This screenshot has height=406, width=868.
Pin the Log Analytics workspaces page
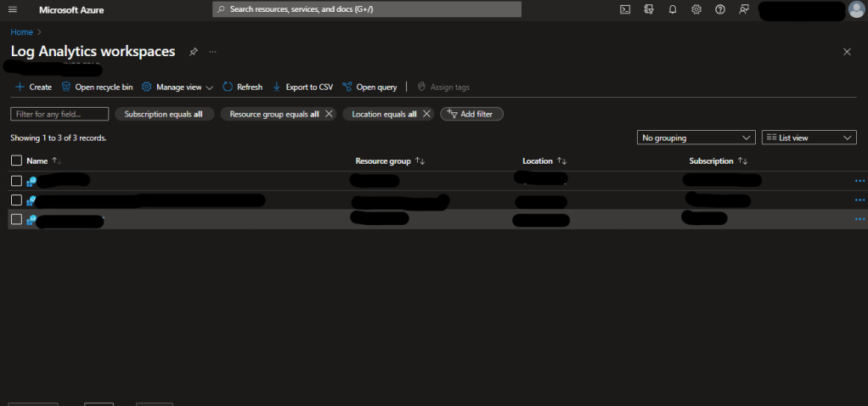pos(194,52)
